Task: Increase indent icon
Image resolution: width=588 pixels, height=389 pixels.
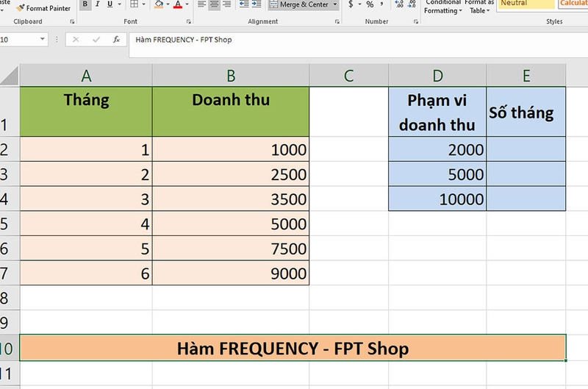Action: [257, 4]
